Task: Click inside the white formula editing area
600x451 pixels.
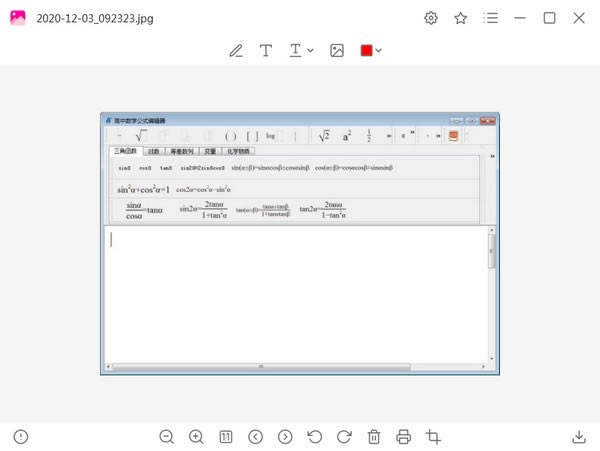Action: [296, 294]
